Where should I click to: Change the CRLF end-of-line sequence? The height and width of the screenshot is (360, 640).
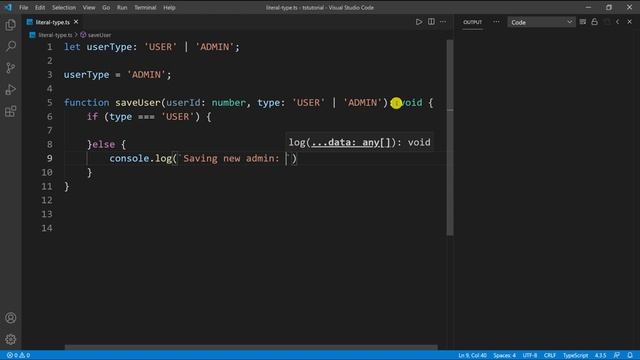click(x=550, y=355)
